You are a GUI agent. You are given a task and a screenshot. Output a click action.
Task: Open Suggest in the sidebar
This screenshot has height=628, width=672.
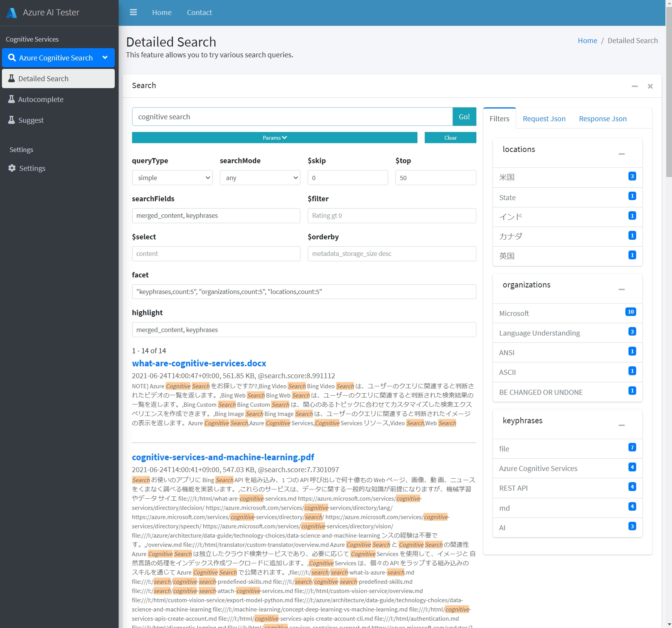tap(59, 120)
